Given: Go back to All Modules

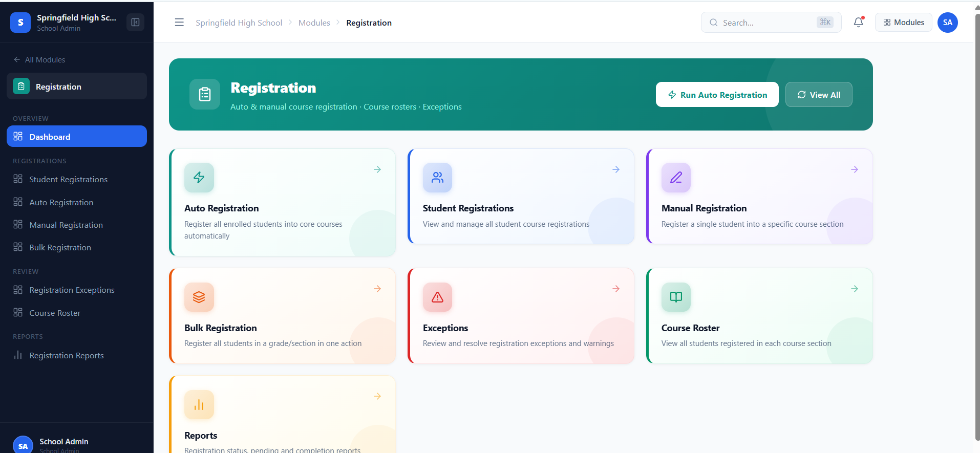Looking at the screenshot, I should 39,60.
